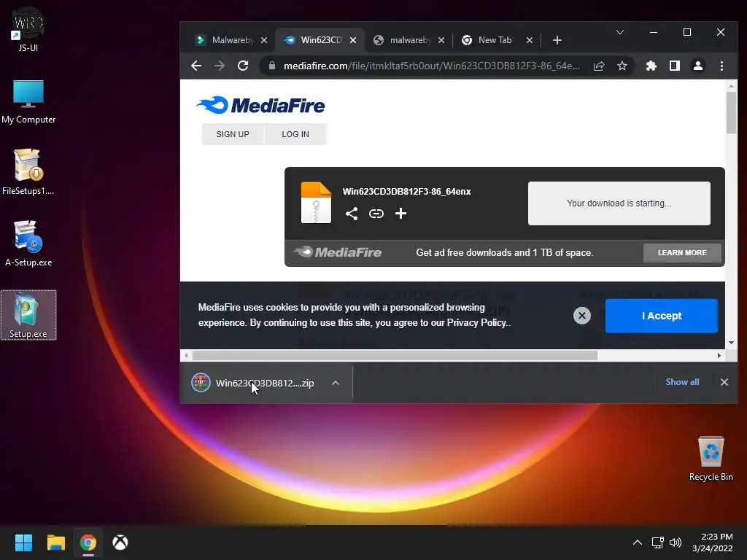Select the Recycle Bin desktop icon
This screenshot has width=747, height=560.
(711, 458)
